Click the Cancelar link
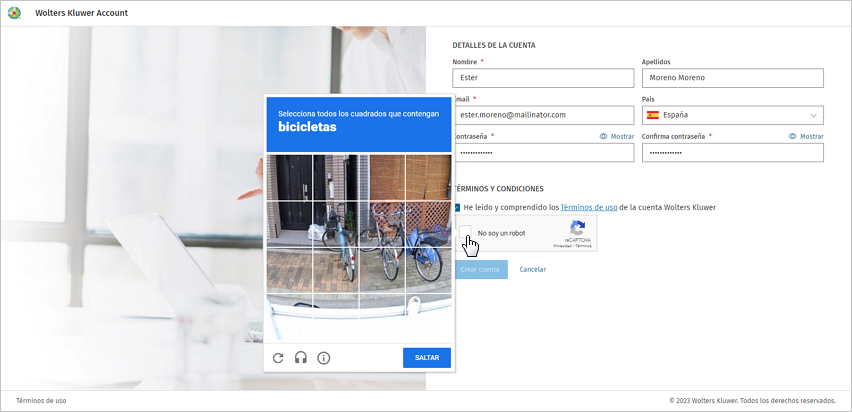 [x=532, y=269]
